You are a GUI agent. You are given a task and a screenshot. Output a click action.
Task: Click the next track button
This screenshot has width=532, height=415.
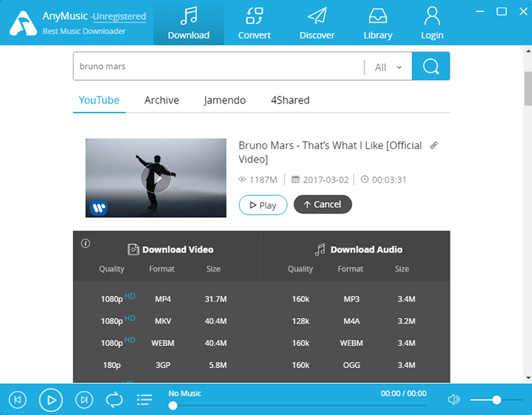click(84, 399)
